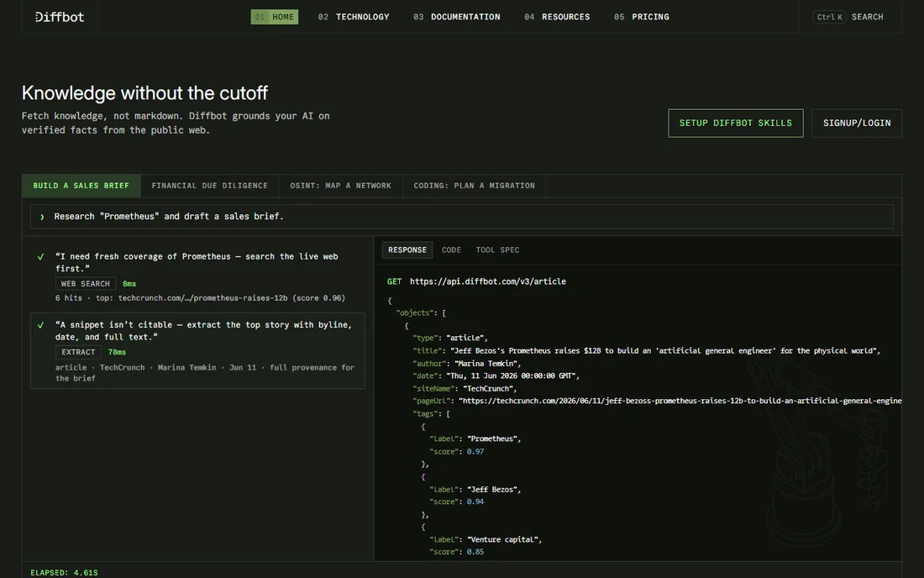This screenshot has width=924, height=578.
Task: Click Setup Diffbot Skills button
Action: coord(736,123)
